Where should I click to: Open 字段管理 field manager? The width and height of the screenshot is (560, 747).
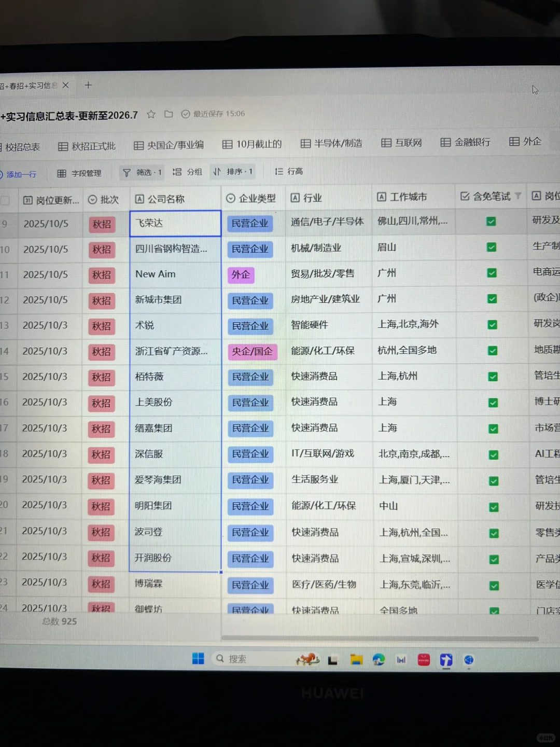coord(79,173)
